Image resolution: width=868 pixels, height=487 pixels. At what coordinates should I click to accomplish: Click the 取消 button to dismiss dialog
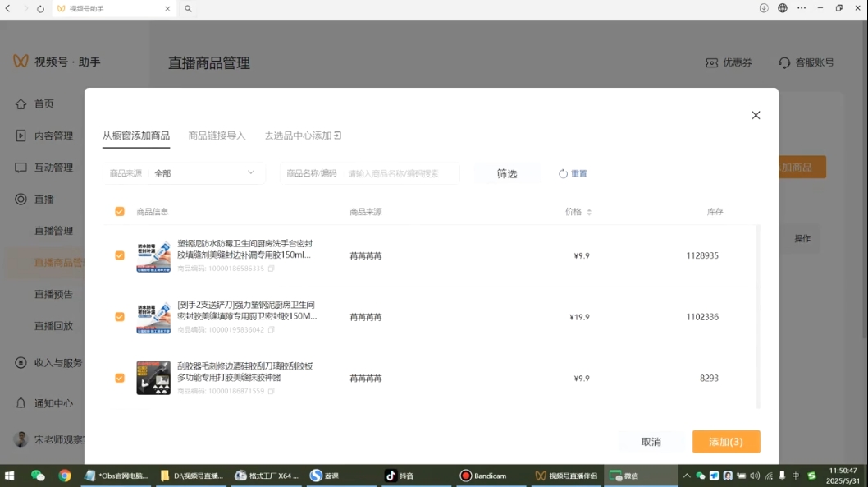pos(651,441)
